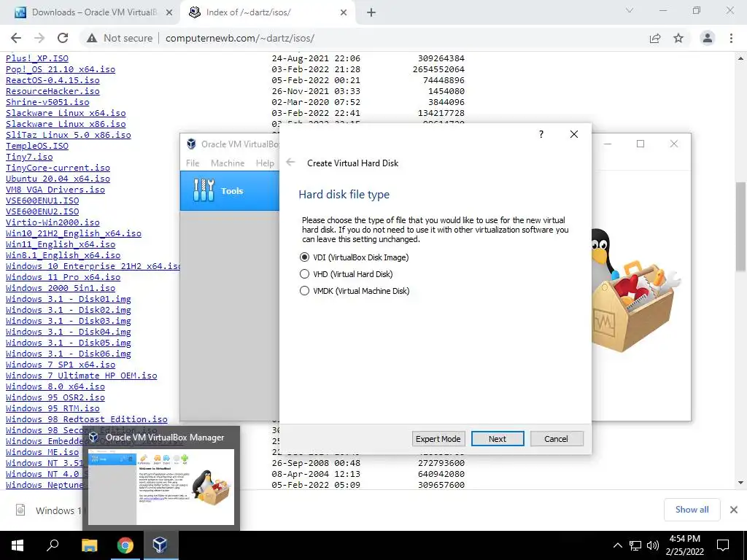Open Chrome profile avatar
The image size is (747, 560).
click(708, 38)
